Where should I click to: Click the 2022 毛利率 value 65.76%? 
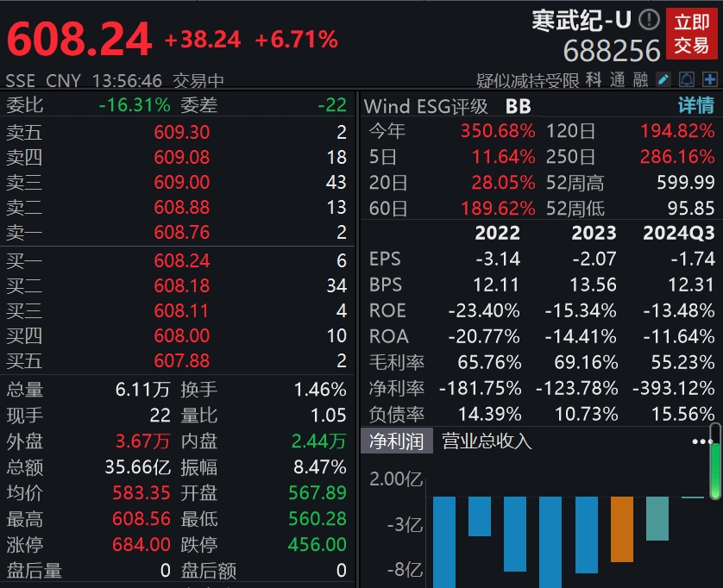click(x=490, y=363)
